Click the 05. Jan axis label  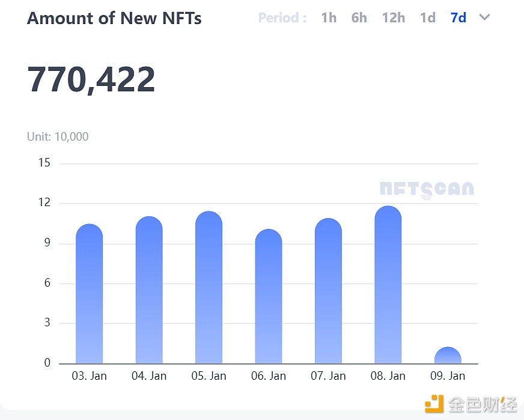coord(207,376)
